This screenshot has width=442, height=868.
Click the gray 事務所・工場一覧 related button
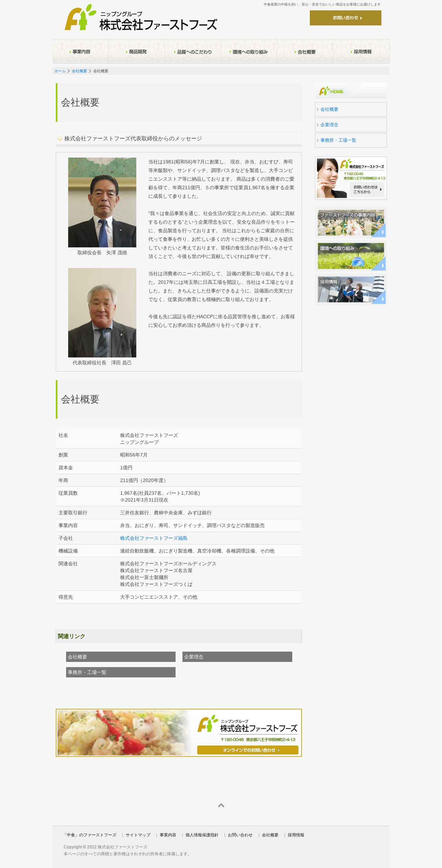(121, 672)
